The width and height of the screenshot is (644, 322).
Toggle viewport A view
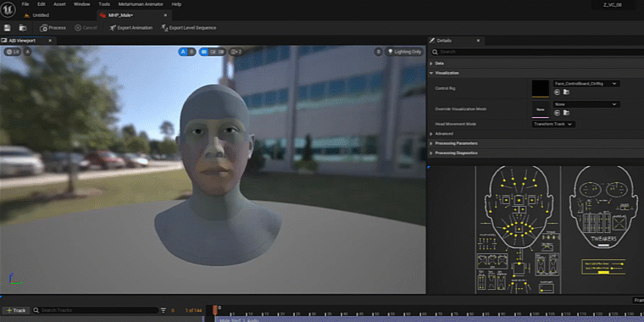pyautogui.click(x=183, y=52)
